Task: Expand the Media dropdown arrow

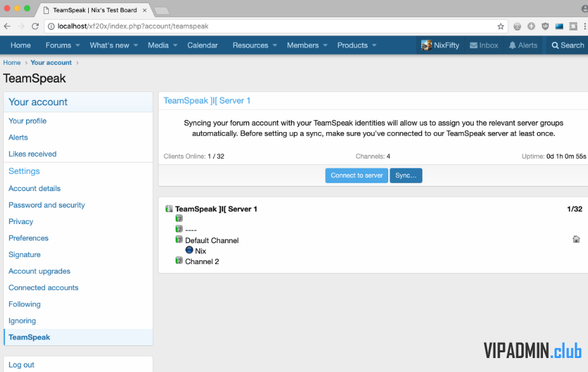Action: coord(175,46)
